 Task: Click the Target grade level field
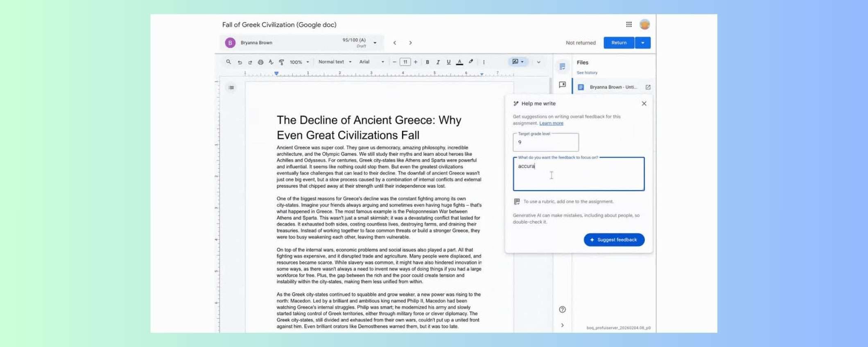coord(545,142)
